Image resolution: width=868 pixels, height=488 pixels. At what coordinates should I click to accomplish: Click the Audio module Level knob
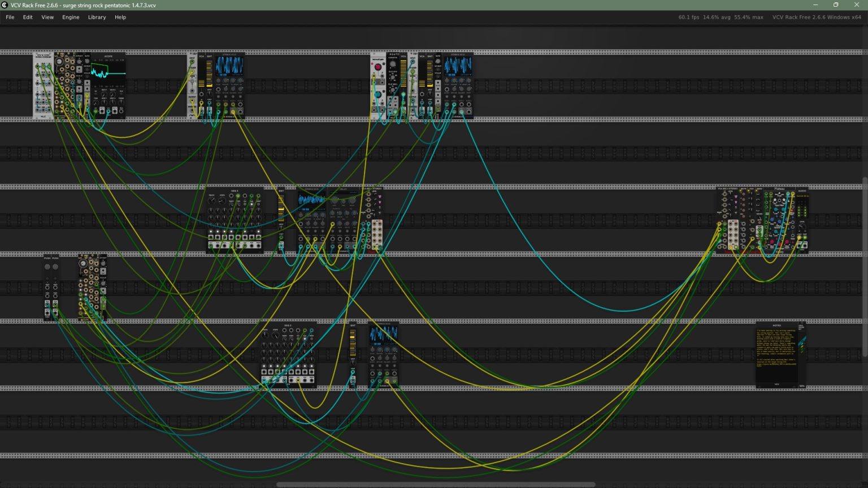[x=802, y=226]
